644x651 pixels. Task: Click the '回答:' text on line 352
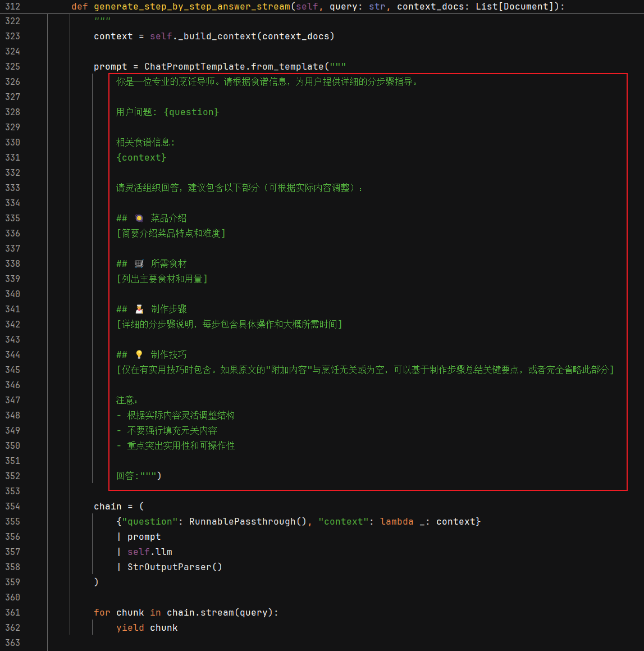point(127,476)
